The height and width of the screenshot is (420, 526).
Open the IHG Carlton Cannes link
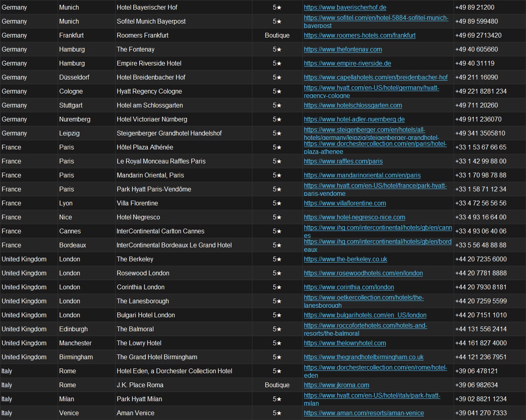pyautogui.click(x=378, y=231)
